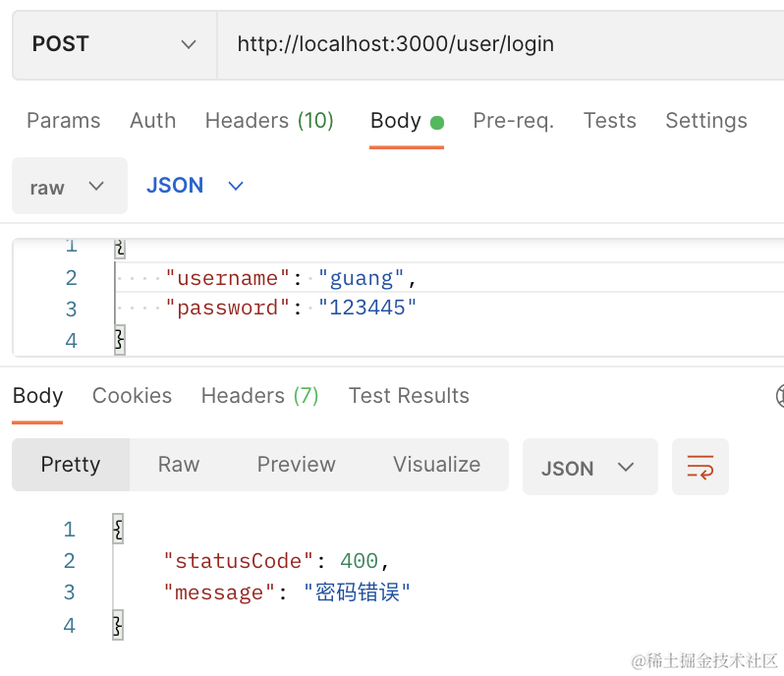
Task: Switch response view to Preview
Action: (x=296, y=465)
